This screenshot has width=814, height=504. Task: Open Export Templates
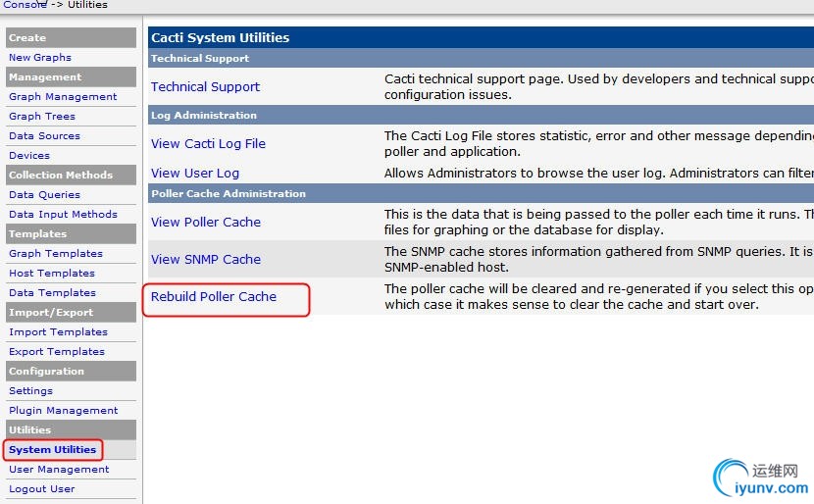[57, 351]
